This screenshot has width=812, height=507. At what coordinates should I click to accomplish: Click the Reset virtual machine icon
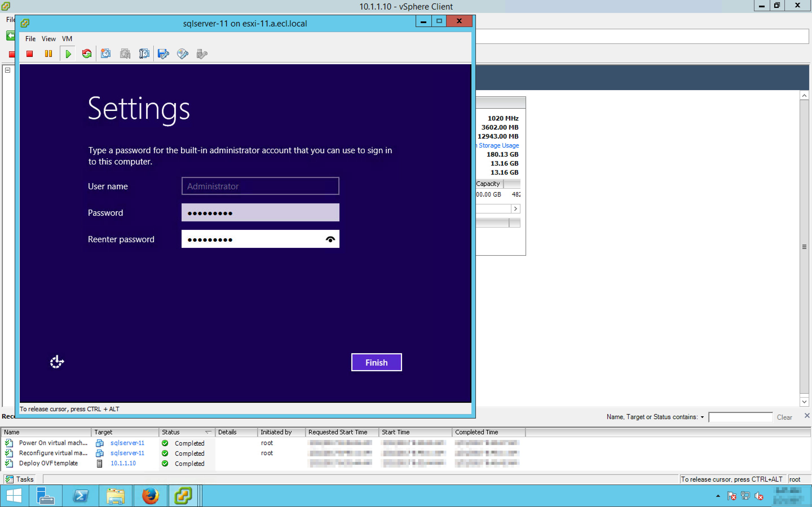tap(87, 54)
